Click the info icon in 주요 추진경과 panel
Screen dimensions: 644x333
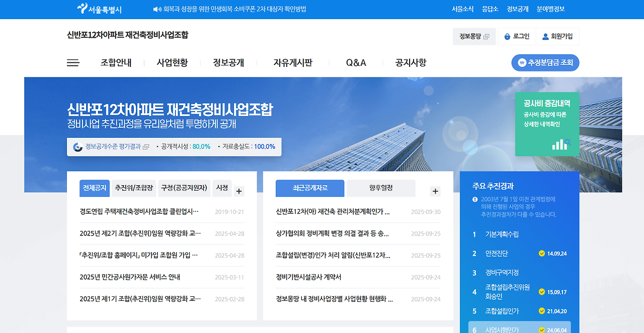point(475,199)
